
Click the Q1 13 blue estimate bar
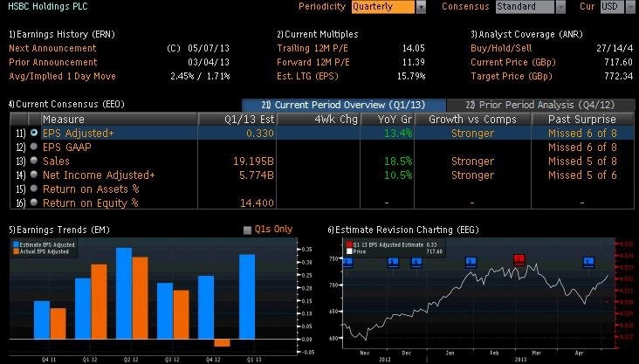pos(247,296)
